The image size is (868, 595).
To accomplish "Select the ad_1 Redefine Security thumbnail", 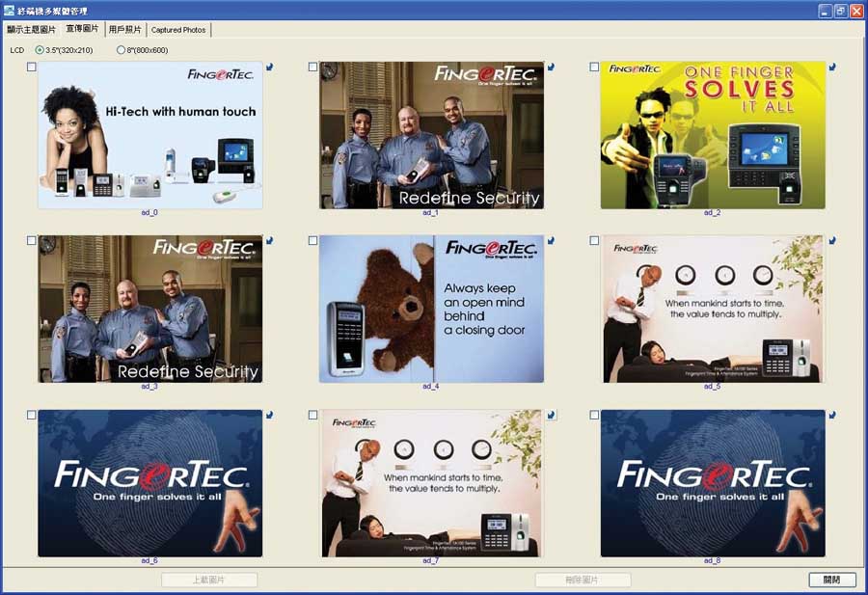I will pos(431,135).
